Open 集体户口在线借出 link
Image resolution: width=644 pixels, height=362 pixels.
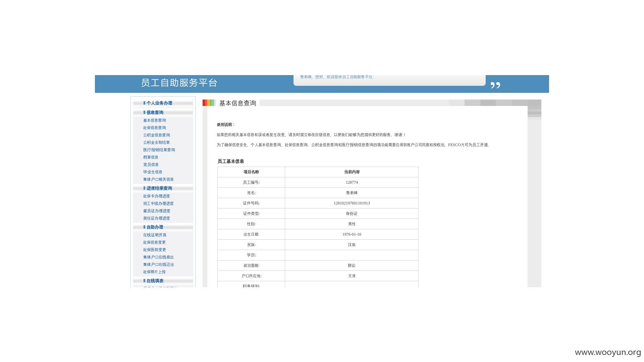(x=159, y=257)
